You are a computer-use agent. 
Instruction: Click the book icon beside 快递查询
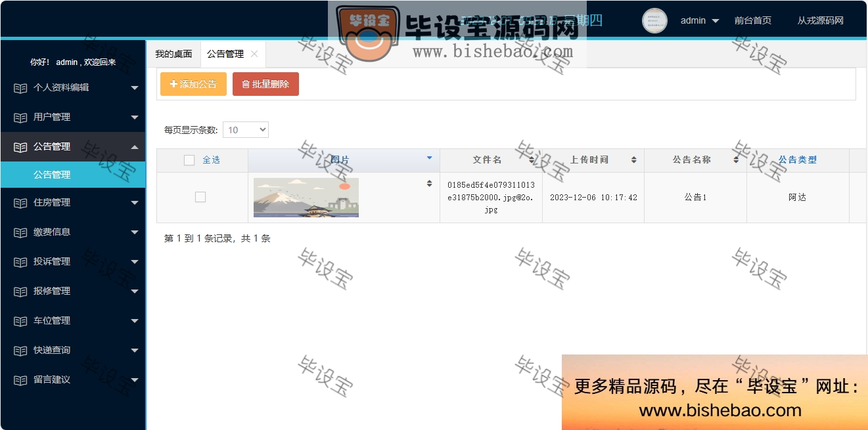pyautogui.click(x=20, y=351)
